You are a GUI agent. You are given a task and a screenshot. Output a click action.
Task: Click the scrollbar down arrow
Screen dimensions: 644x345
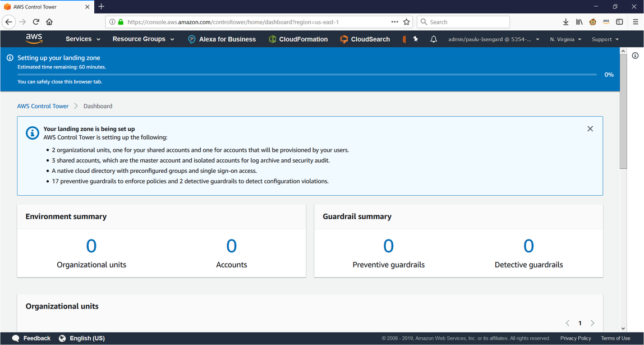point(623,328)
